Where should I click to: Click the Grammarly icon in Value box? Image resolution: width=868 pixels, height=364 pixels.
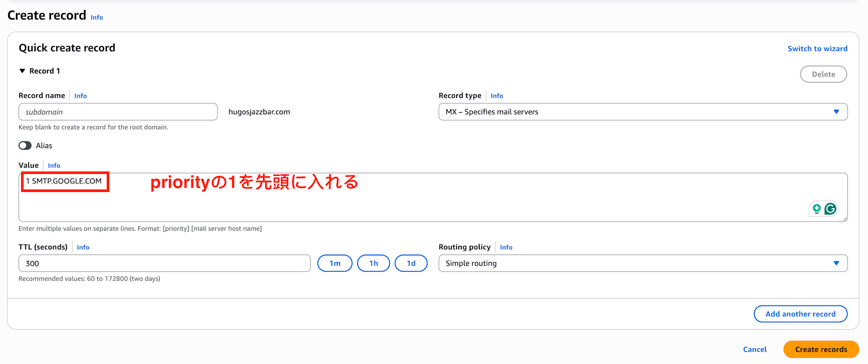830,209
